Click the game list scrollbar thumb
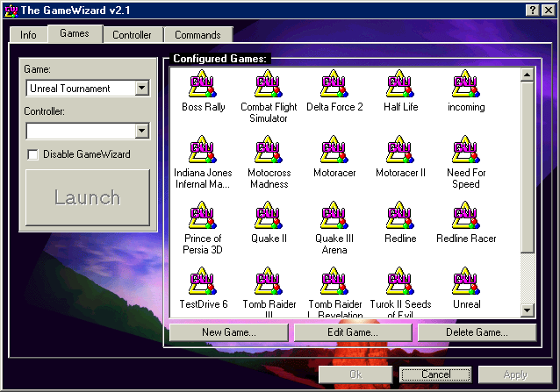Screen dimensions: 560x392 pyautogui.click(x=528, y=167)
